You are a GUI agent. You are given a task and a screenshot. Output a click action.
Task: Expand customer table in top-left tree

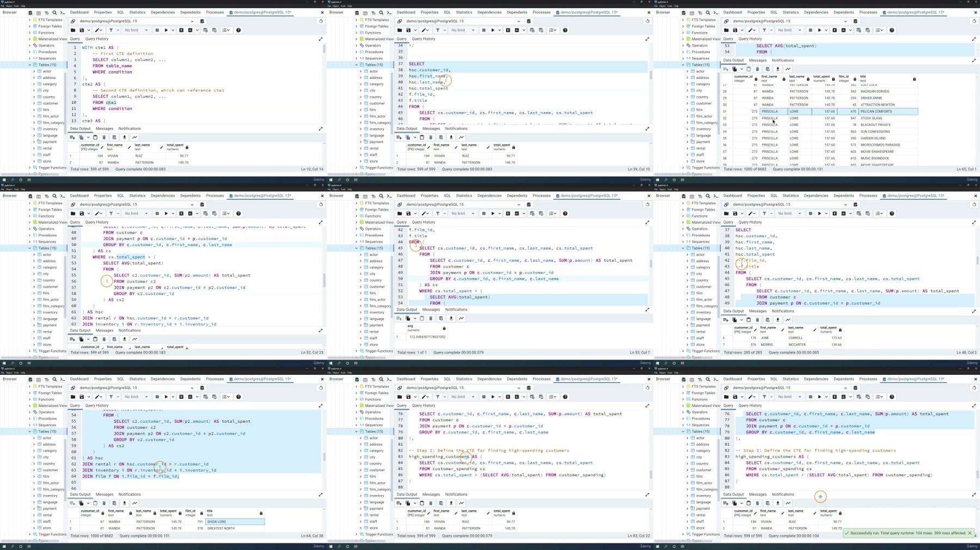(34, 103)
